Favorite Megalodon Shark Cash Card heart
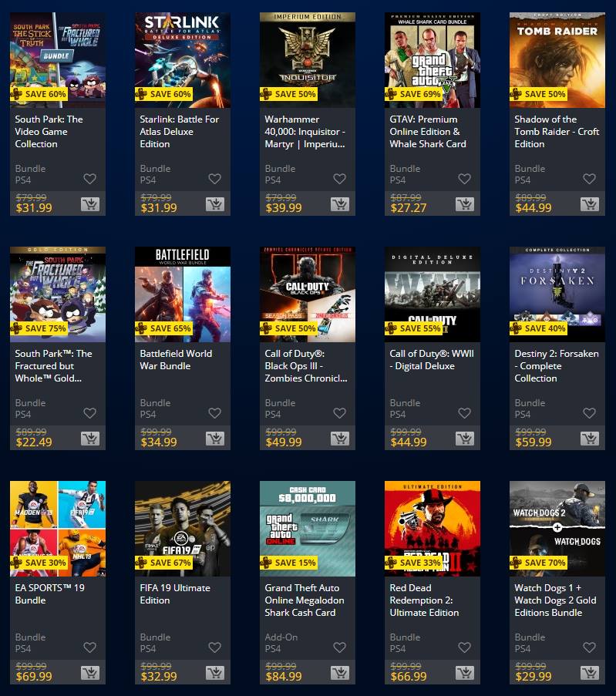Viewport: 616px width, 696px height. tap(340, 647)
